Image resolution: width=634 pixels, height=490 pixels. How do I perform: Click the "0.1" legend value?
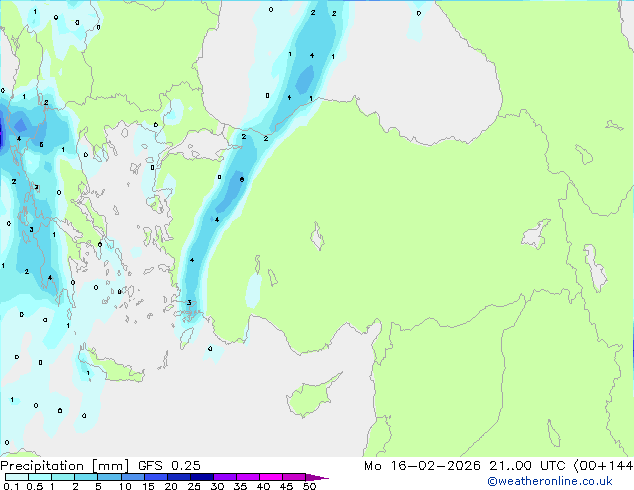pyautogui.click(x=11, y=486)
